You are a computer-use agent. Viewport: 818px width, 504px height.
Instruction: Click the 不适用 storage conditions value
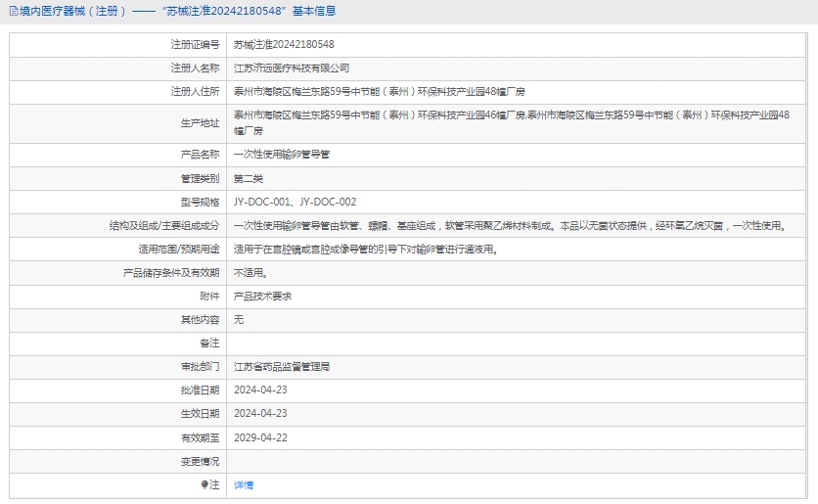pyautogui.click(x=250, y=272)
